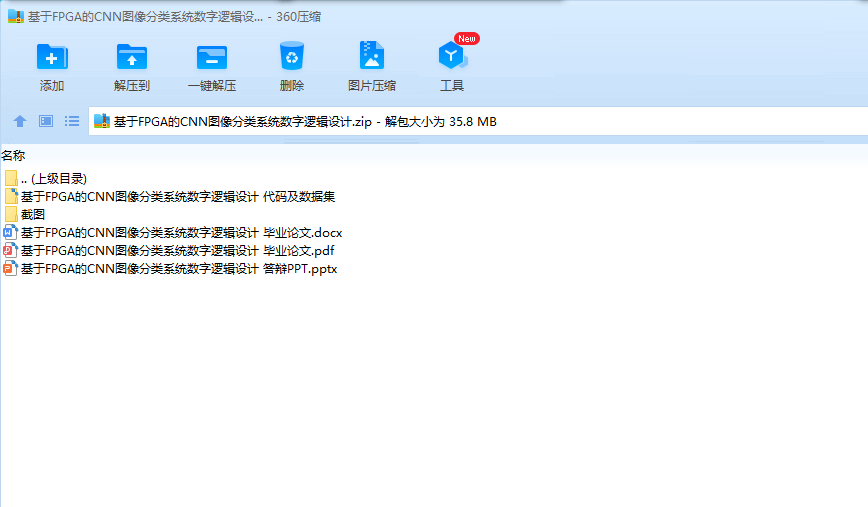Go up one directory with the arrow icon
This screenshot has width=868, height=507.
pos(20,121)
